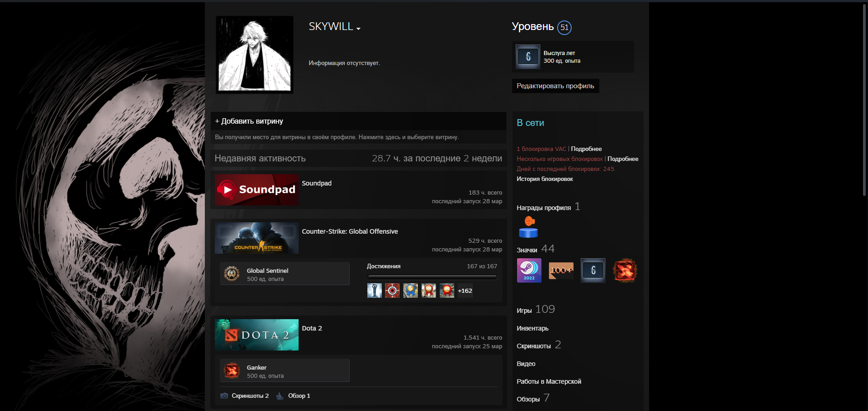This screenshot has width=868, height=411.
Task: Click the Редактировать профиль button
Action: pos(555,86)
